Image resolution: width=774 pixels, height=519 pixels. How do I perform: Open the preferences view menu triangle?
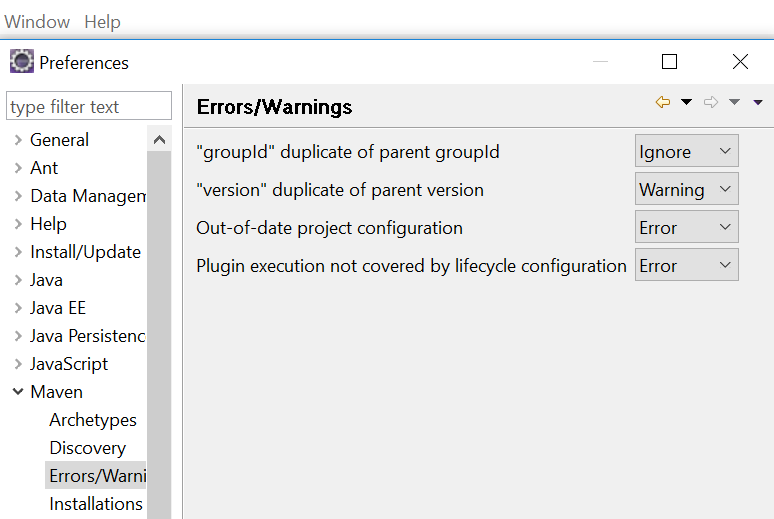point(758,102)
